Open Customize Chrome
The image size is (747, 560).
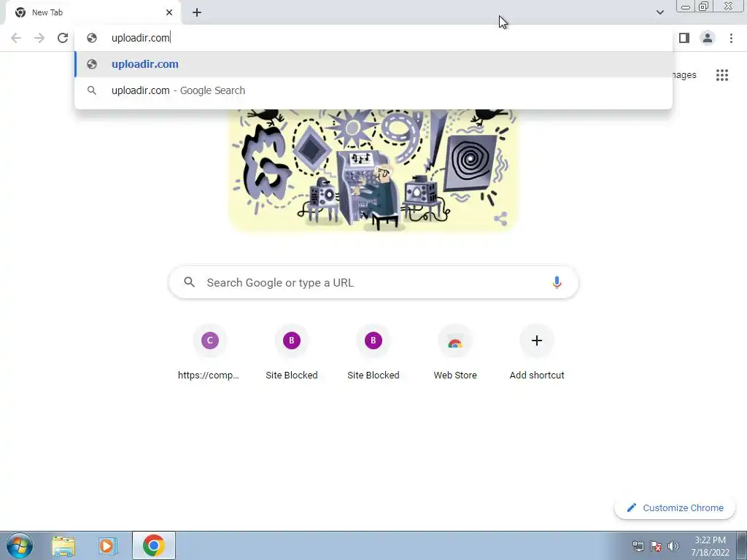(x=675, y=507)
